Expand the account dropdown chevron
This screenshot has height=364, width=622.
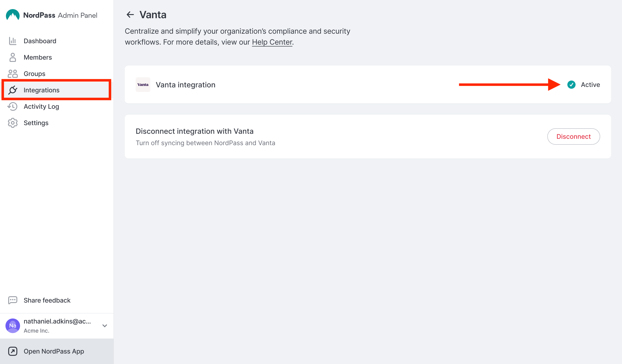105,326
